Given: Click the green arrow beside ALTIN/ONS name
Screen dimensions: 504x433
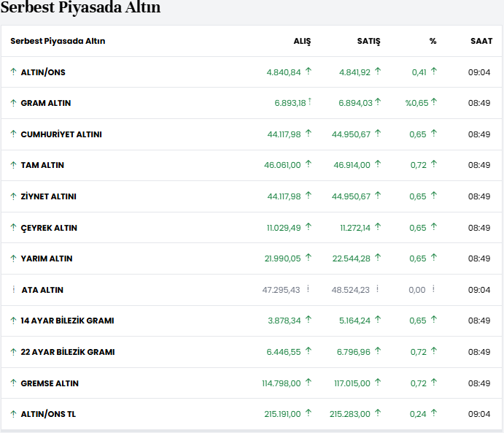Looking at the screenshot, I should pos(13,72).
